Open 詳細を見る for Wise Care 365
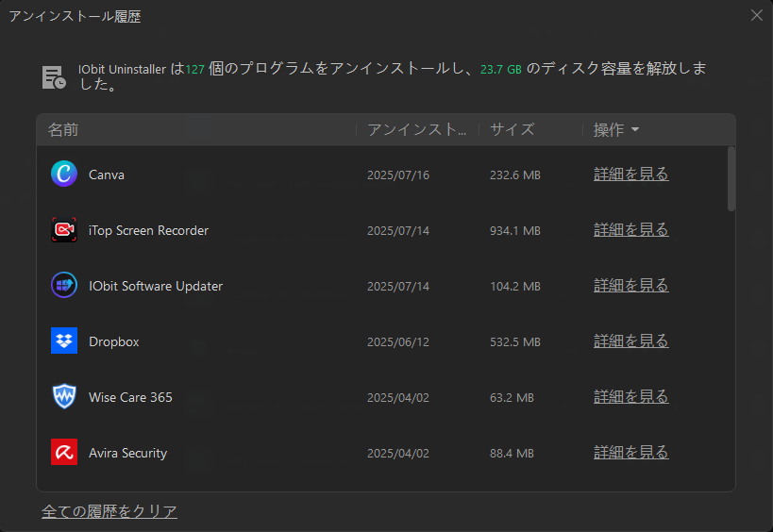 (x=631, y=397)
